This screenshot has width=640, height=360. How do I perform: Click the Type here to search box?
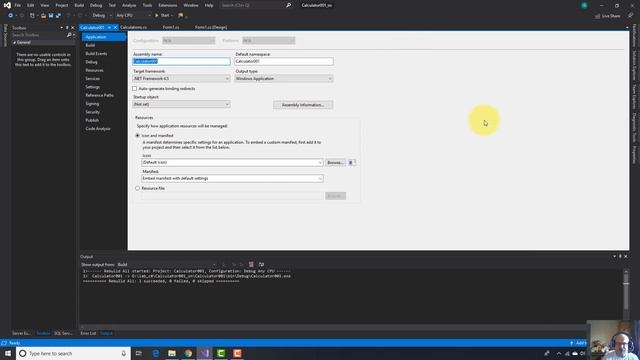tap(73, 353)
